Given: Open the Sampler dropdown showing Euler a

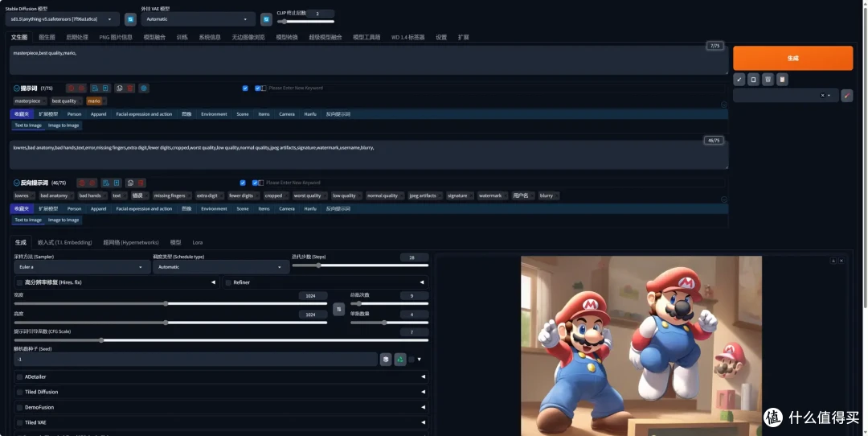Looking at the screenshot, I should click(x=82, y=267).
